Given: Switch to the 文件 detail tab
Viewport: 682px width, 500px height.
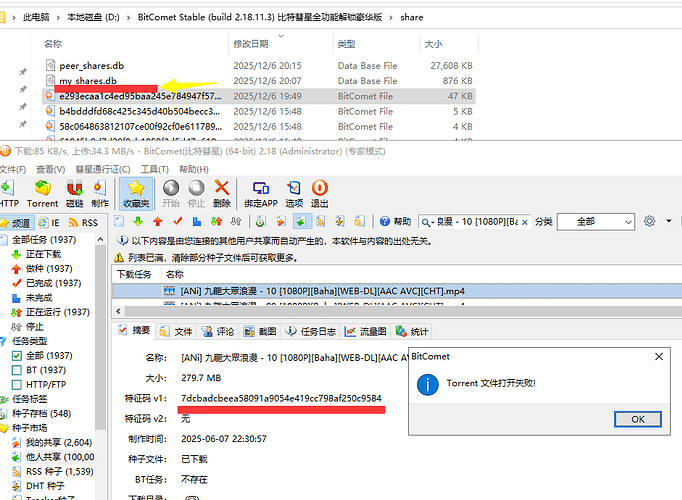Looking at the screenshot, I should coord(176,332).
